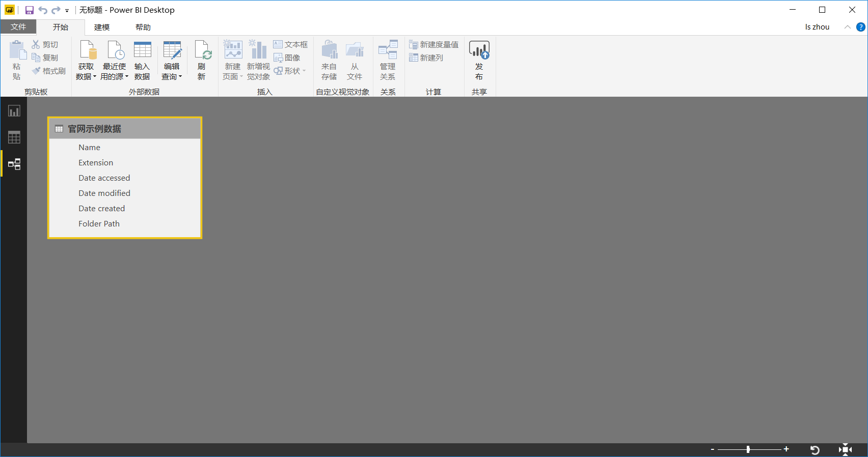Image resolution: width=868 pixels, height=457 pixels.
Task: Click the zoom in plus button
Action: [786, 449]
